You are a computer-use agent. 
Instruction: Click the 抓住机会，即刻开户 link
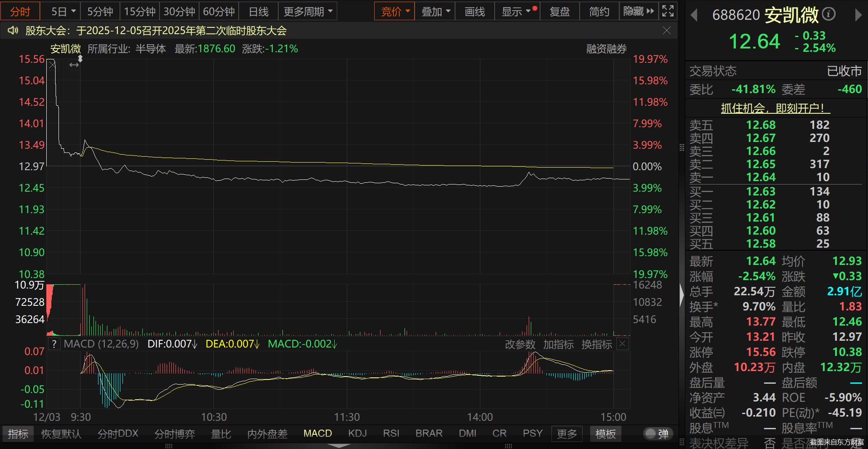[775, 108]
